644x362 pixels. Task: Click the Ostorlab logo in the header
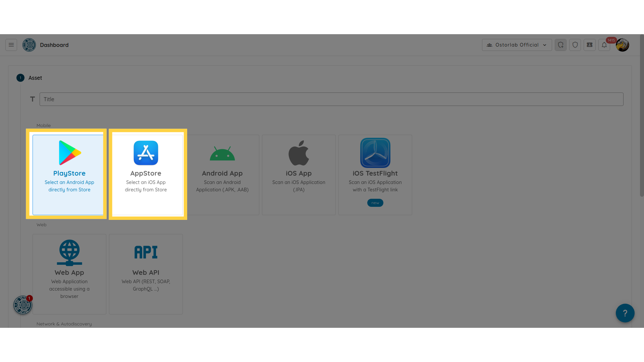point(29,45)
